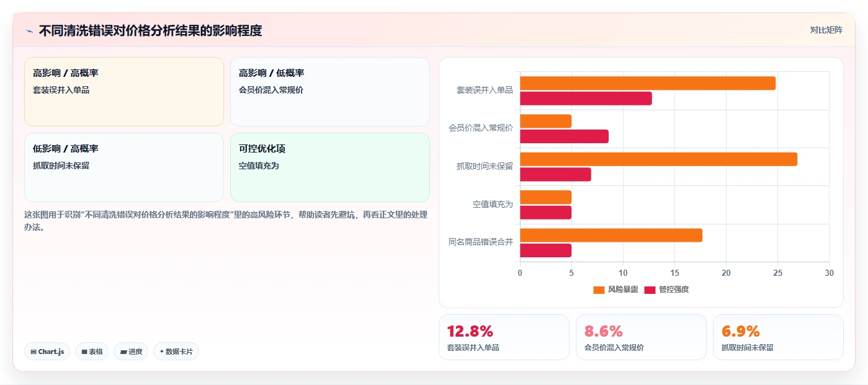
Task: Click the 风险暴露 legend text
Action: point(623,290)
